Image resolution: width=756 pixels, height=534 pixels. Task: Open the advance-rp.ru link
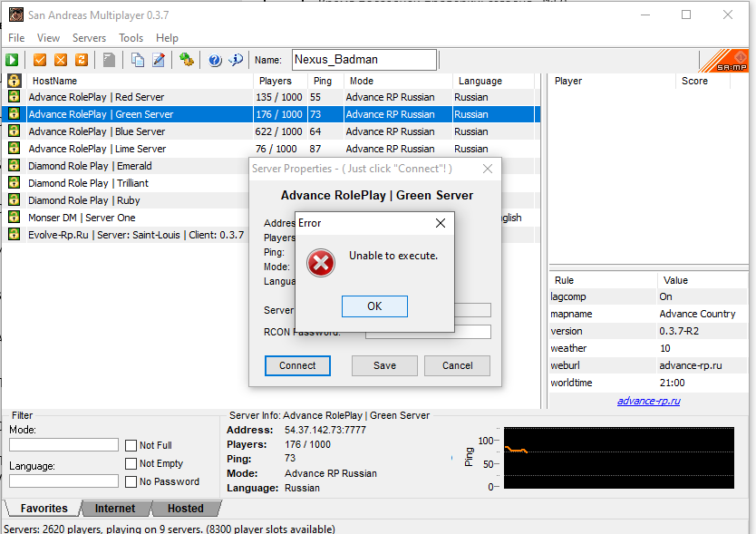[x=648, y=401]
